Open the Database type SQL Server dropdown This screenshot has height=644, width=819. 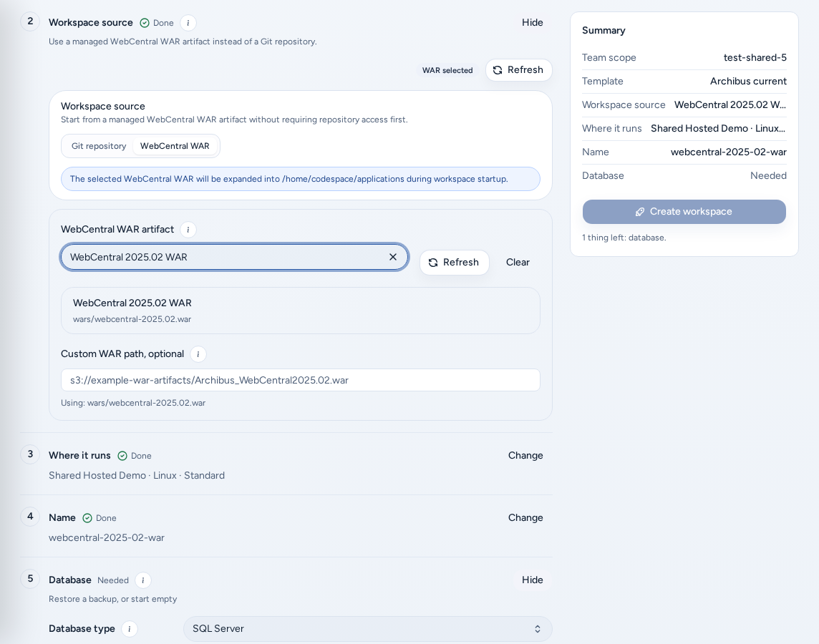coord(368,629)
